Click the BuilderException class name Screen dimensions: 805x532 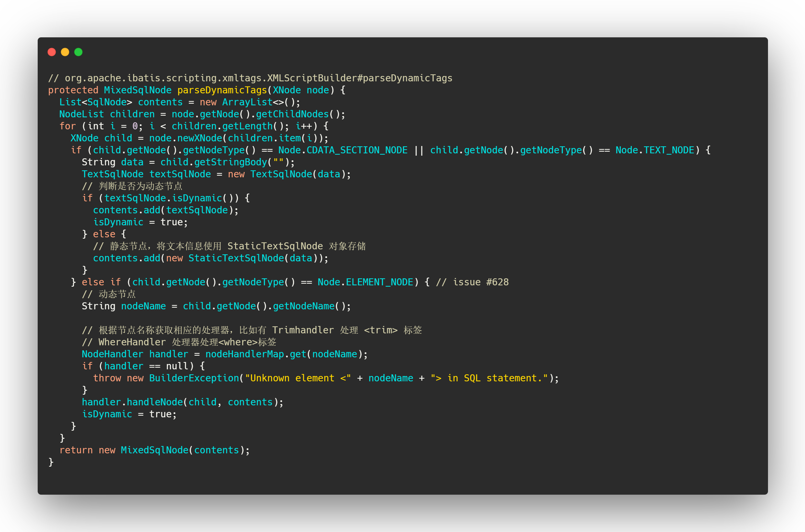click(194, 378)
